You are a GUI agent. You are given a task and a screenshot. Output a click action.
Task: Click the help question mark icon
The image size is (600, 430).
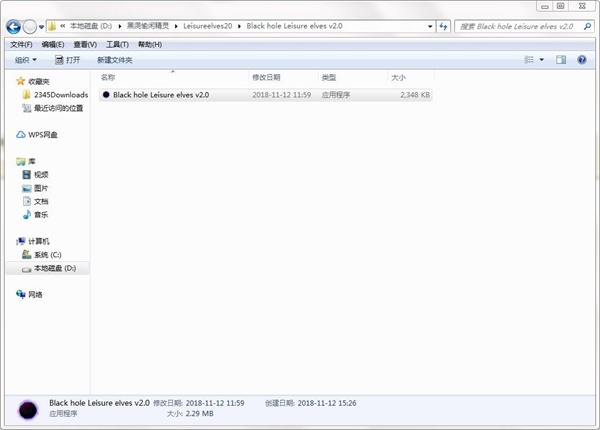[582, 60]
